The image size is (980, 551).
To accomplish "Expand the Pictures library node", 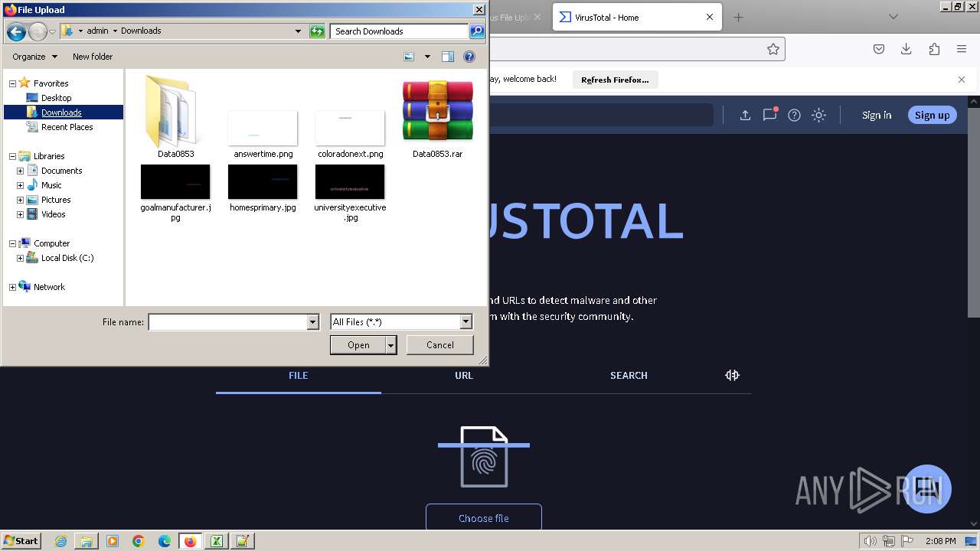I will click(x=20, y=200).
